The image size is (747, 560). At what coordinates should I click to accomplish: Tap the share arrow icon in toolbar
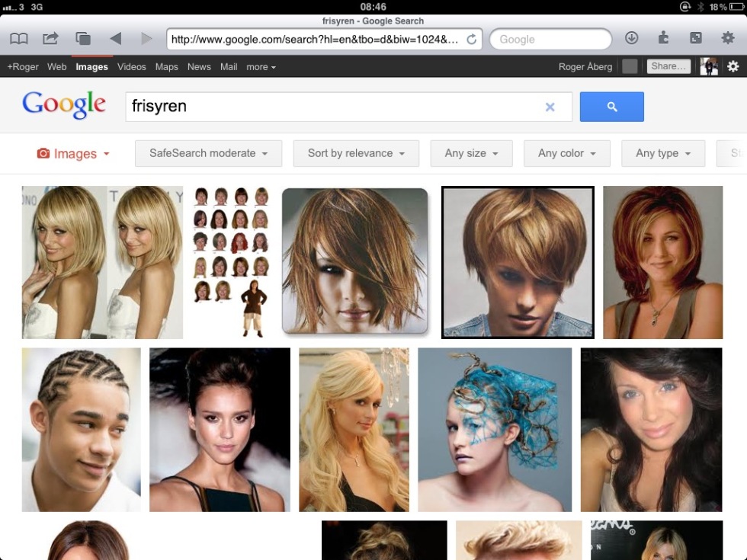[x=50, y=39]
